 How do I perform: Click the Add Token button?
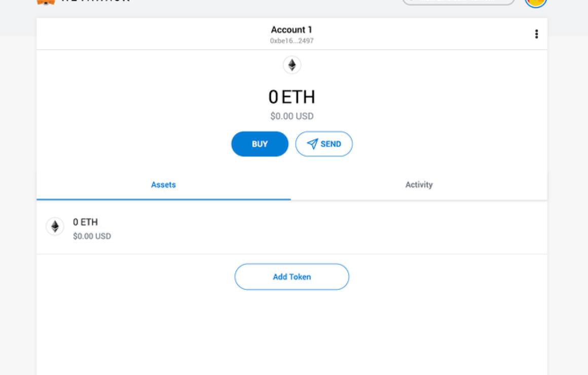click(x=292, y=277)
